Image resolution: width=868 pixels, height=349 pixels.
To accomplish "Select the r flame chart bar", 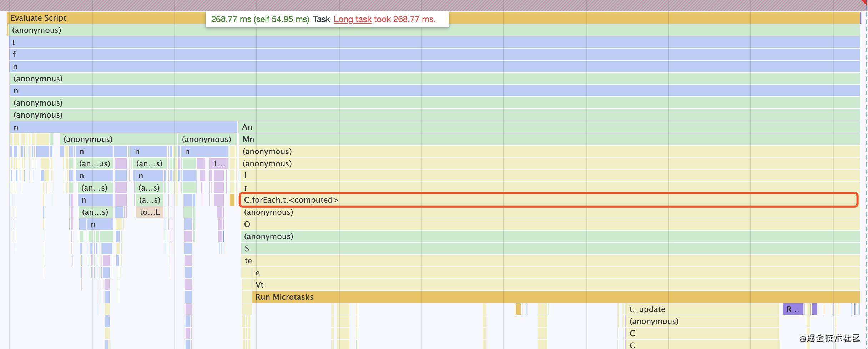I will [x=550, y=188].
